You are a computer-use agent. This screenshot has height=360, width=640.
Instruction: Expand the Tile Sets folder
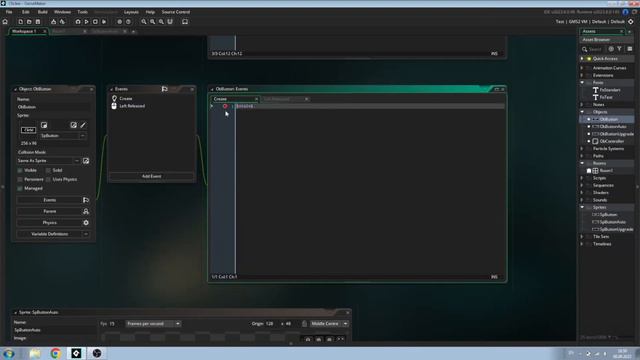[x=582, y=237]
